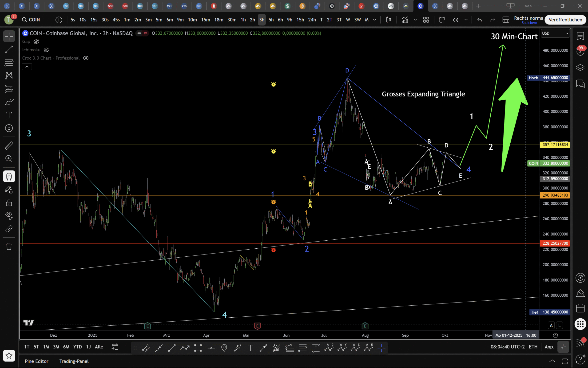Select the trend line drawing tool

point(9,50)
